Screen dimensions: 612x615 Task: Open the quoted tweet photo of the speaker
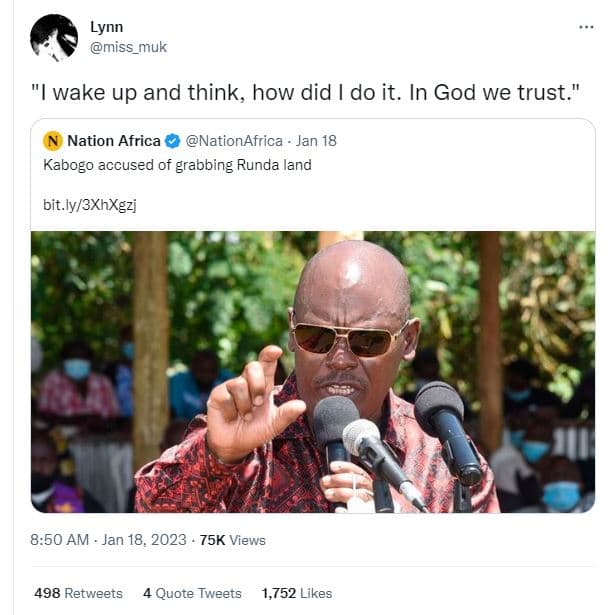pyautogui.click(x=313, y=372)
